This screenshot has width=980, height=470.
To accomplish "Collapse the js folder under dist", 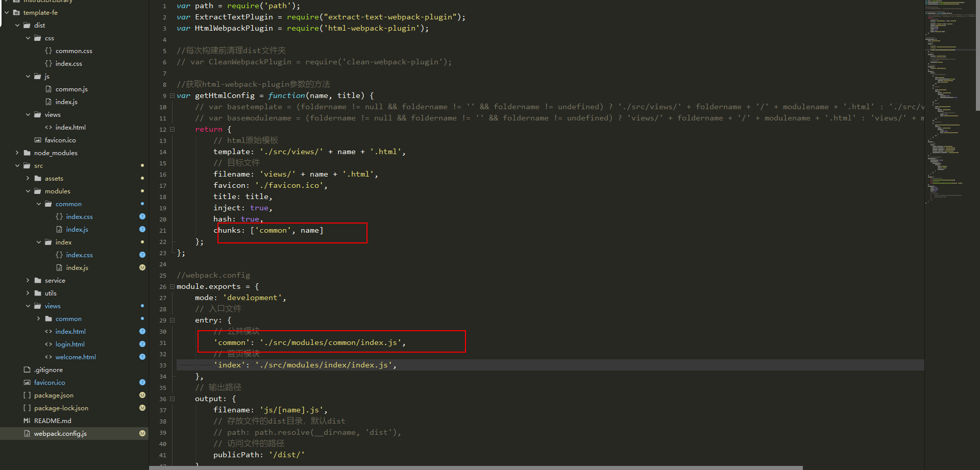I will 28,76.
